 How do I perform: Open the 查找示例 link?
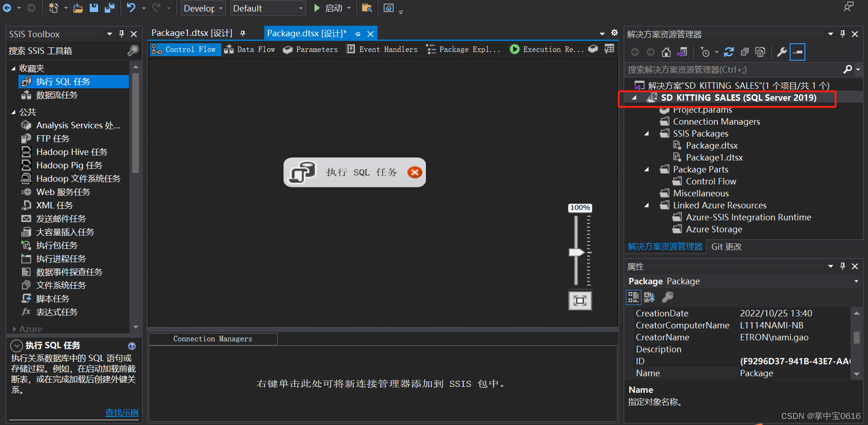click(121, 413)
